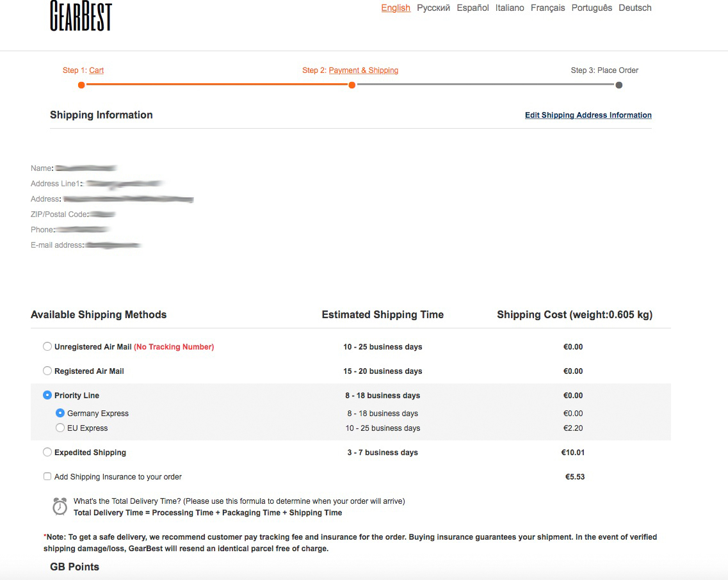Select Unregistered Air Mail shipping option
The width and height of the screenshot is (728, 580).
click(x=47, y=346)
